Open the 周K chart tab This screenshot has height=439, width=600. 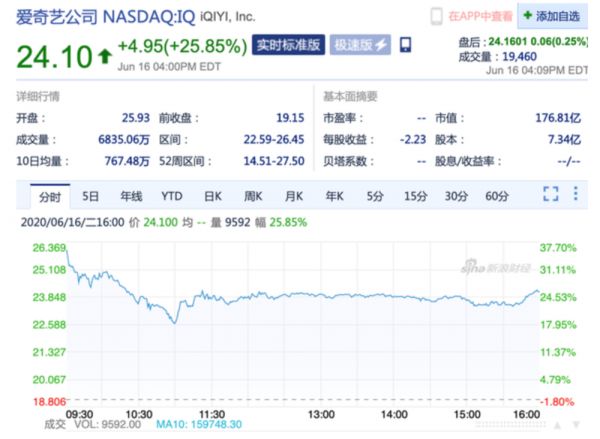[253, 194]
